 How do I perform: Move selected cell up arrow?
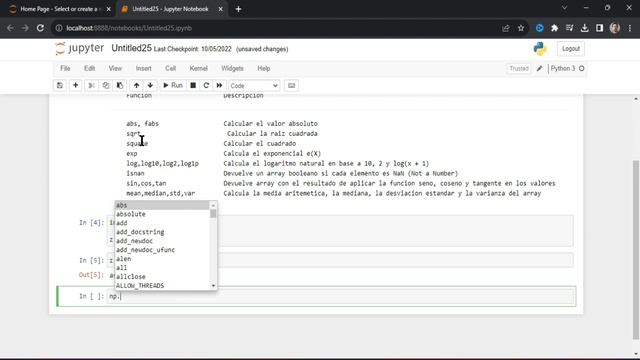point(136,85)
